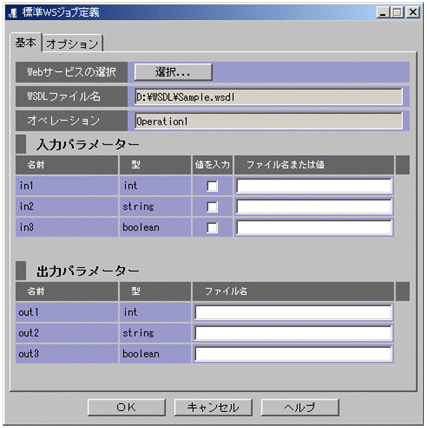This screenshot has height=429, width=427.
Task: Click the out2 parameter name cell
Action: [x=67, y=333]
